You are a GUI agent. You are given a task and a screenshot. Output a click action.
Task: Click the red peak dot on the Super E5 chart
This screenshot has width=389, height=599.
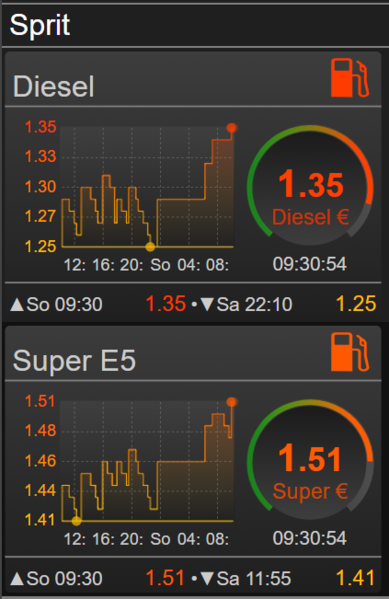pyautogui.click(x=231, y=402)
